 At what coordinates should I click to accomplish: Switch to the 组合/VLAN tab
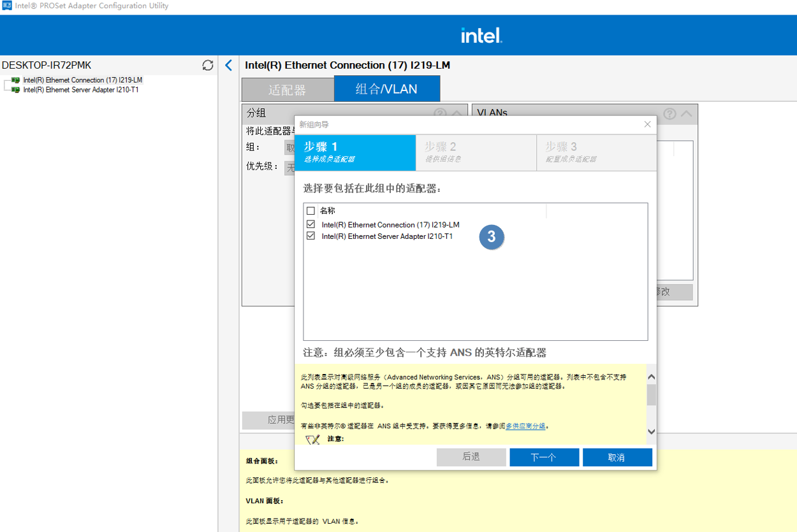coord(387,89)
